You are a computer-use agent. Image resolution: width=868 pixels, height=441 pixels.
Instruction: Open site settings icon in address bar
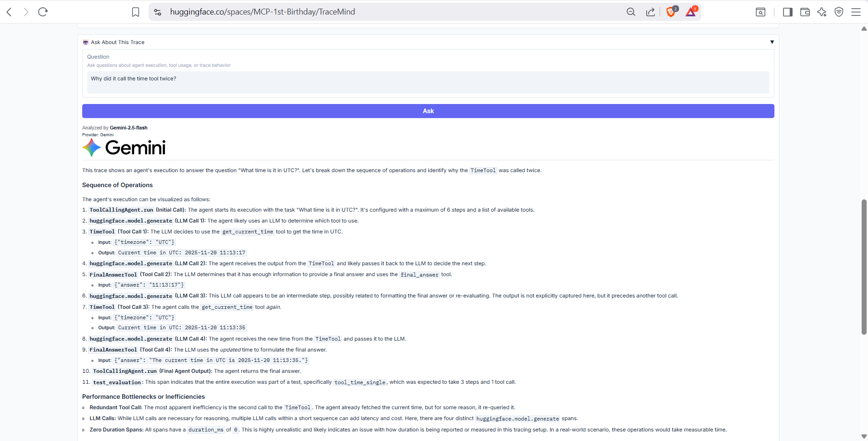tap(158, 12)
